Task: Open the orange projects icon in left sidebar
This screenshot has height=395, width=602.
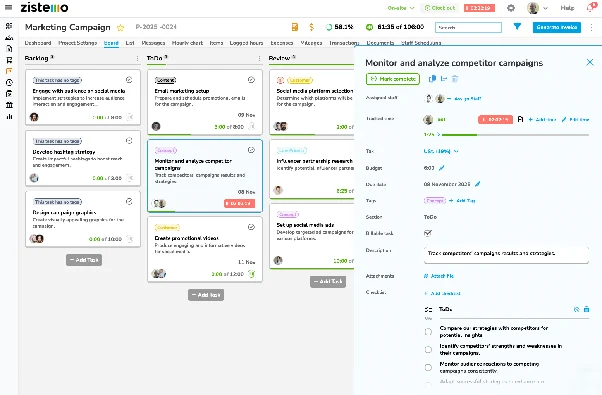Action: [x=9, y=71]
